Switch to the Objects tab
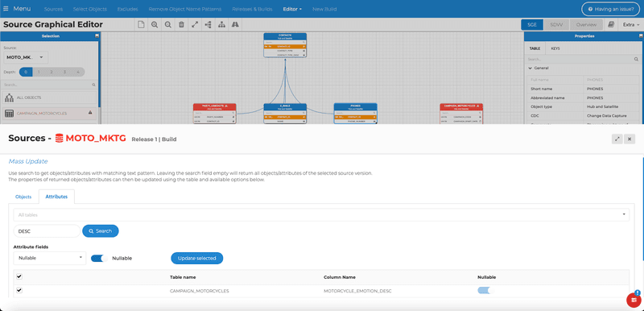The width and height of the screenshot is (644, 311). [23, 197]
